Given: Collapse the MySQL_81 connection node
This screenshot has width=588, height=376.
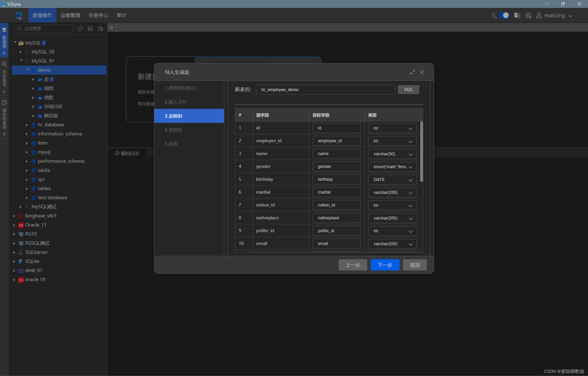Looking at the screenshot, I should (x=21, y=61).
